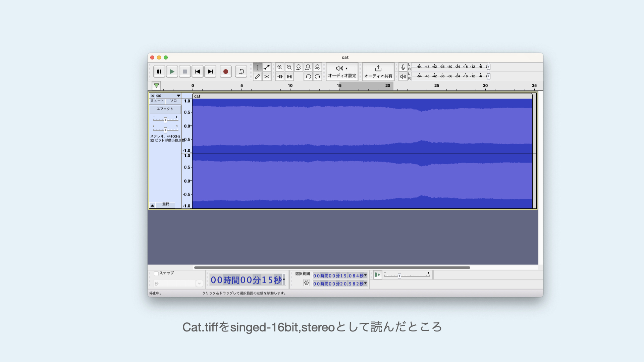Toggle ミュート on the cat track
Screen dimensions: 644x362
157,101
